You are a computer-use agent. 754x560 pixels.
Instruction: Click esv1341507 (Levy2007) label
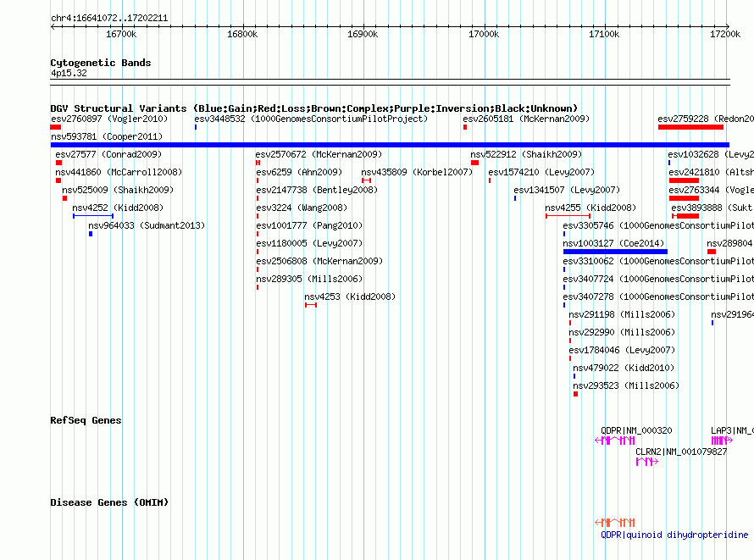point(567,190)
